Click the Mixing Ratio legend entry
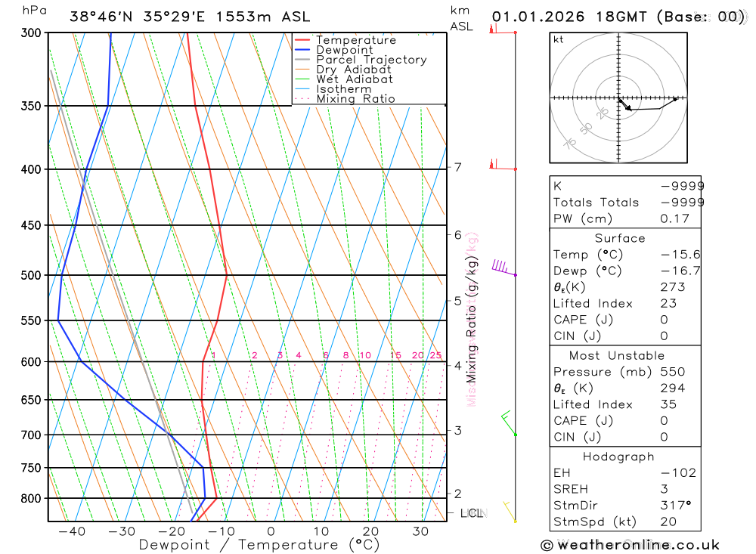Image resolution: width=756 pixels, height=554 pixels. coord(345,99)
